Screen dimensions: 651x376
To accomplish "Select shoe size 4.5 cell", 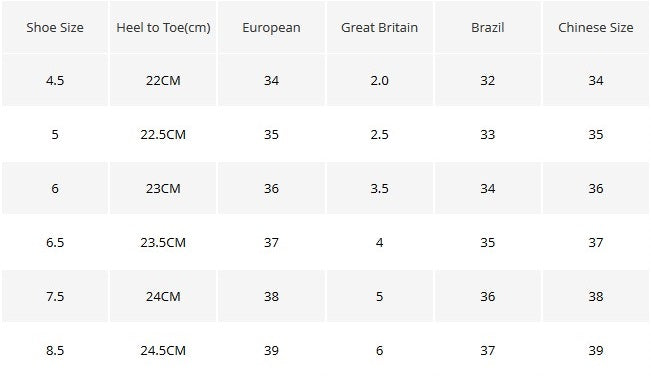I will 55,80.
